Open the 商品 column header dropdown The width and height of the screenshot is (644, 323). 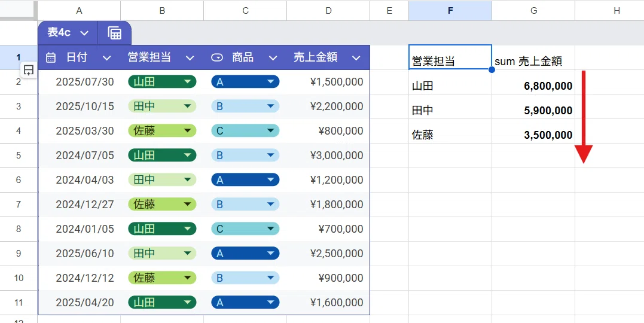tap(273, 58)
